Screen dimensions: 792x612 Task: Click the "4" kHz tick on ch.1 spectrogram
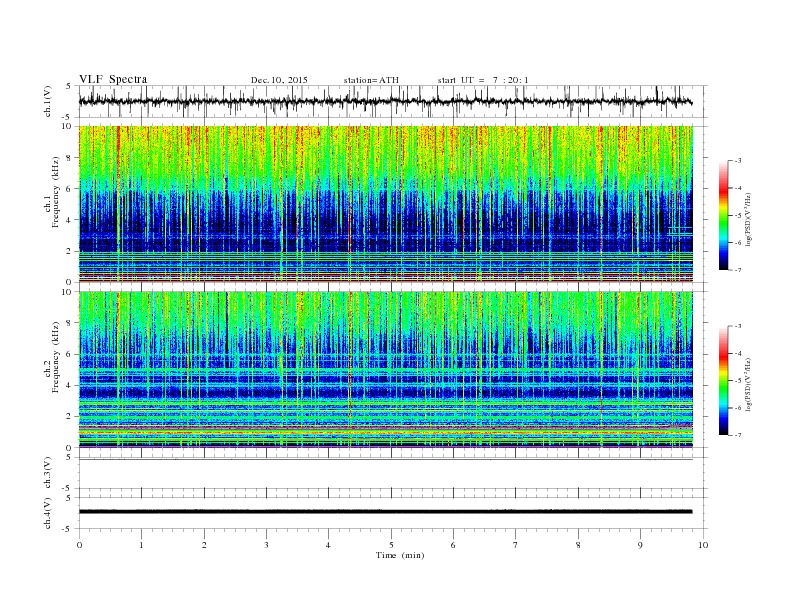click(x=70, y=220)
